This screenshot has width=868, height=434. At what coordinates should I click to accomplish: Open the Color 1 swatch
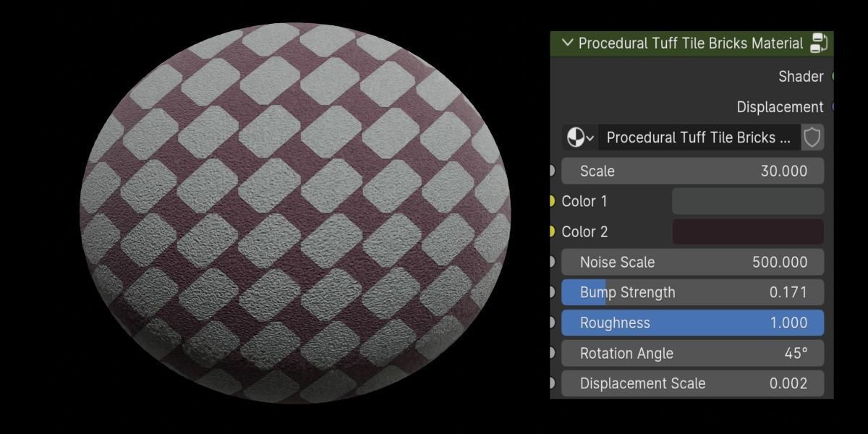point(748,201)
